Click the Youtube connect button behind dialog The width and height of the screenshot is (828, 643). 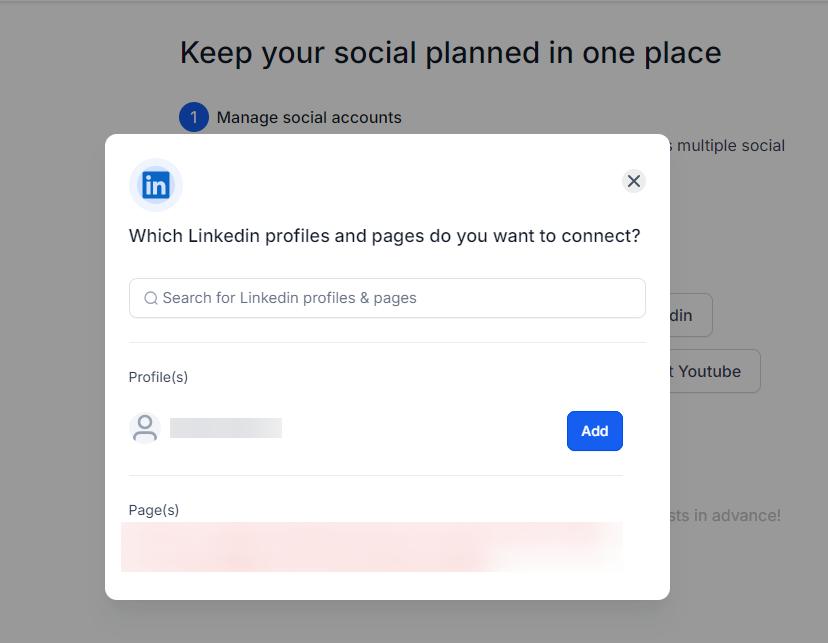pyautogui.click(x=714, y=371)
